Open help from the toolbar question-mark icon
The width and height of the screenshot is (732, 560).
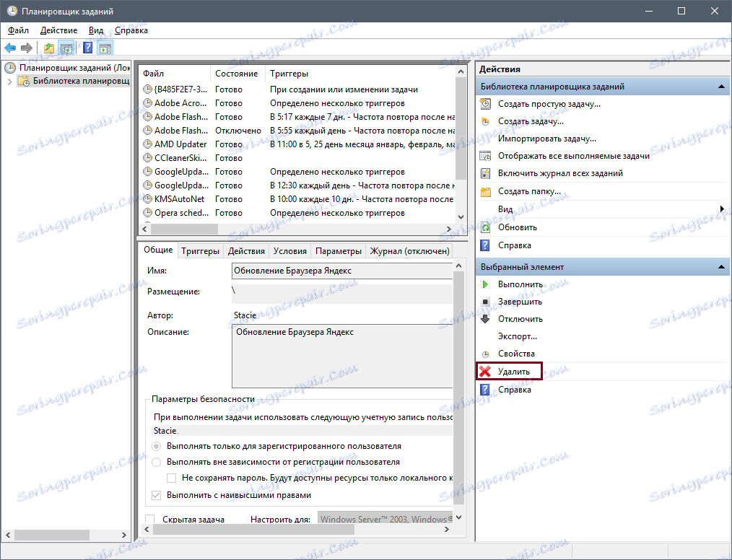tap(88, 48)
